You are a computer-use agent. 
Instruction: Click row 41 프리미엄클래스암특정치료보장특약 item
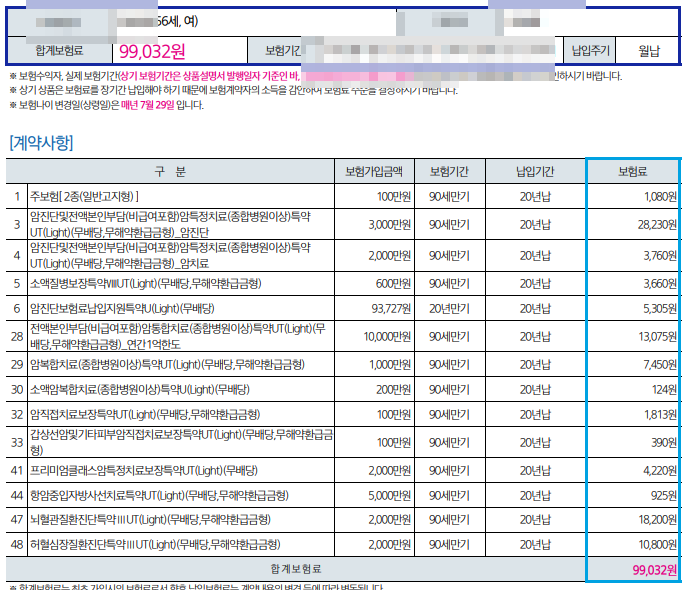pyautogui.click(x=144, y=471)
